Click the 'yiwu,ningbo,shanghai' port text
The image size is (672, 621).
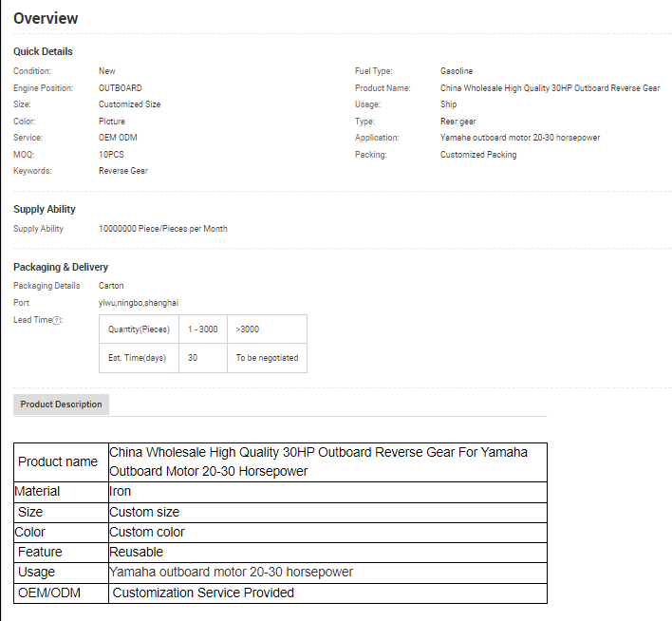139,303
